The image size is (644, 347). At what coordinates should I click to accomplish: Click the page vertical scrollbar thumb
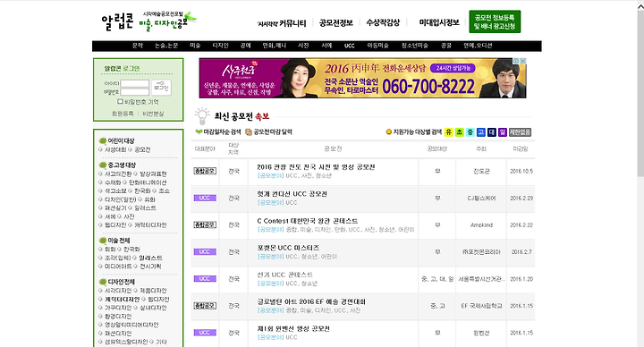click(x=640, y=94)
